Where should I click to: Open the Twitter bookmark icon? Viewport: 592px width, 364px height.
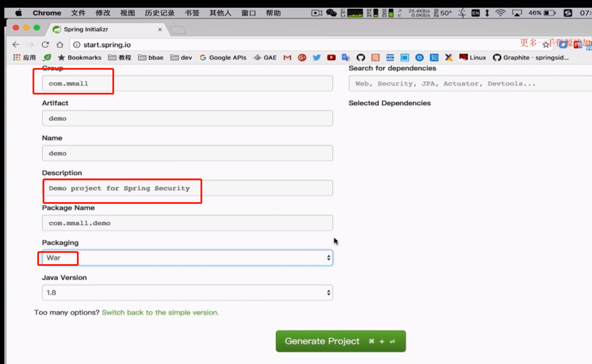[x=316, y=57]
